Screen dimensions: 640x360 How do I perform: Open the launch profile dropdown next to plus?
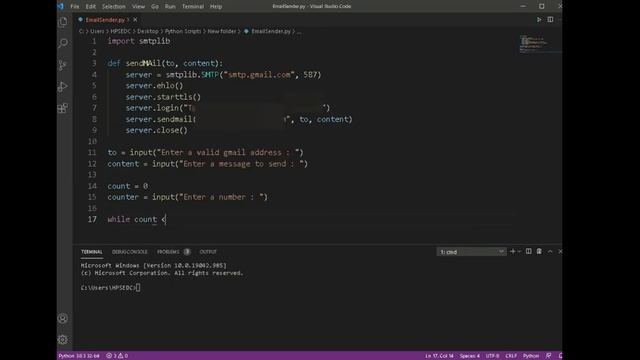click(x=519, y=251)
